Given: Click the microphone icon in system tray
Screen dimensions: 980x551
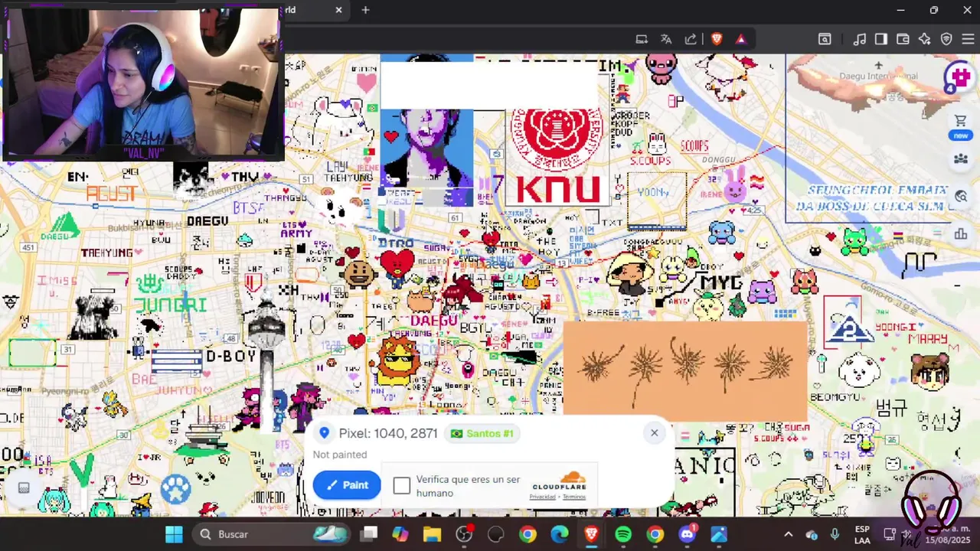Looking at the screenshot, I should [x=835, y=534].
